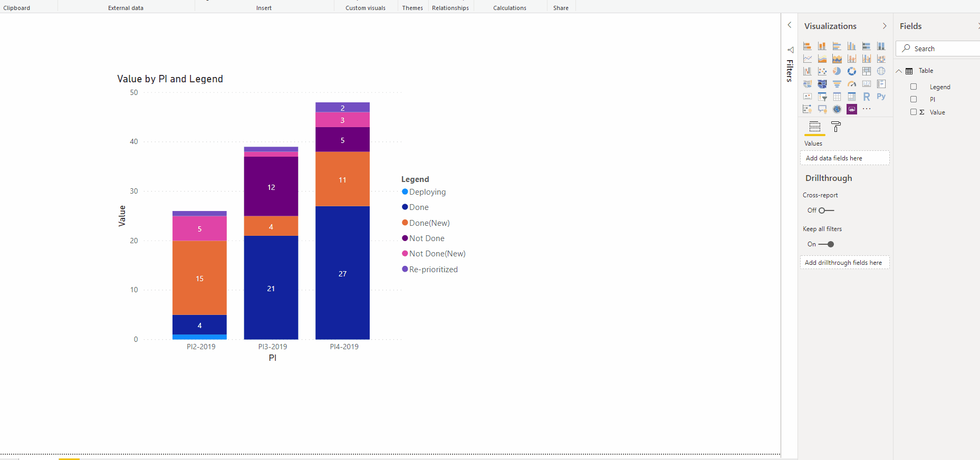Choose the clustered column chart visual

coord(851,46)
